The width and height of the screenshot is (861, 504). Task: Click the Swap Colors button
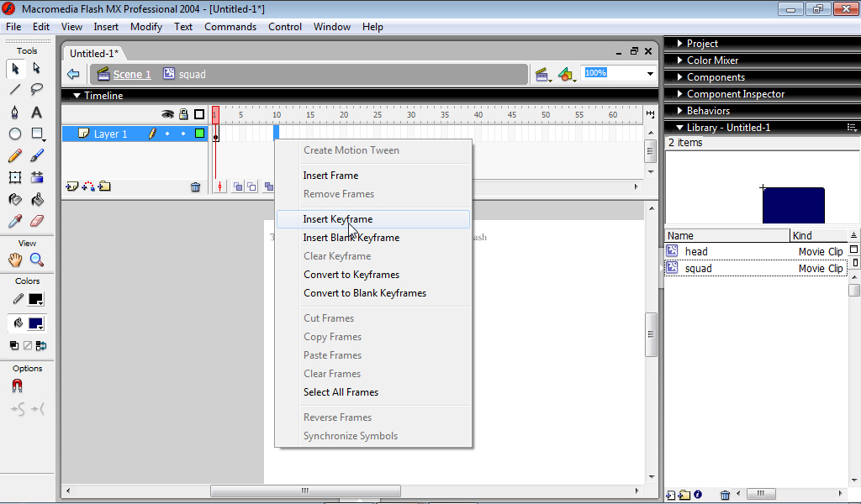40,345
